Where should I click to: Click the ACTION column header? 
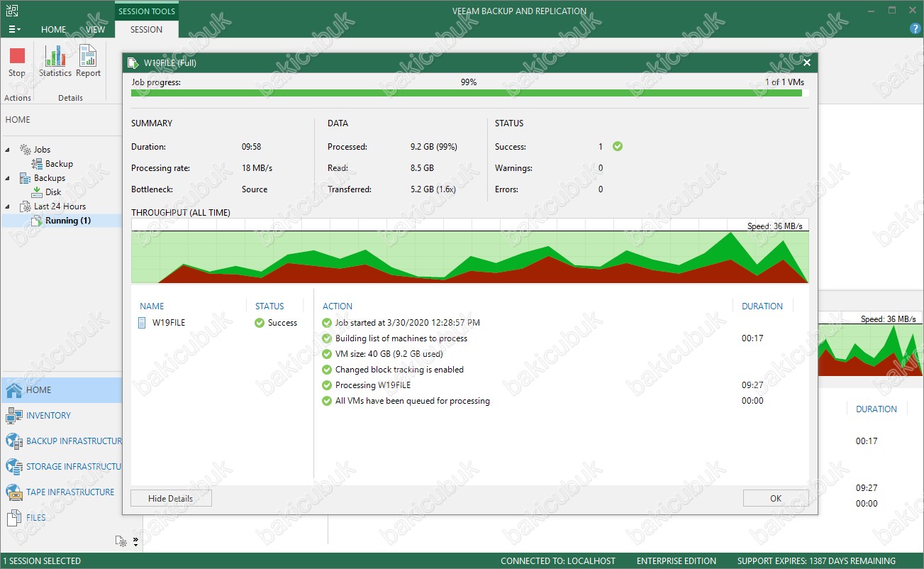coord(338,306)
